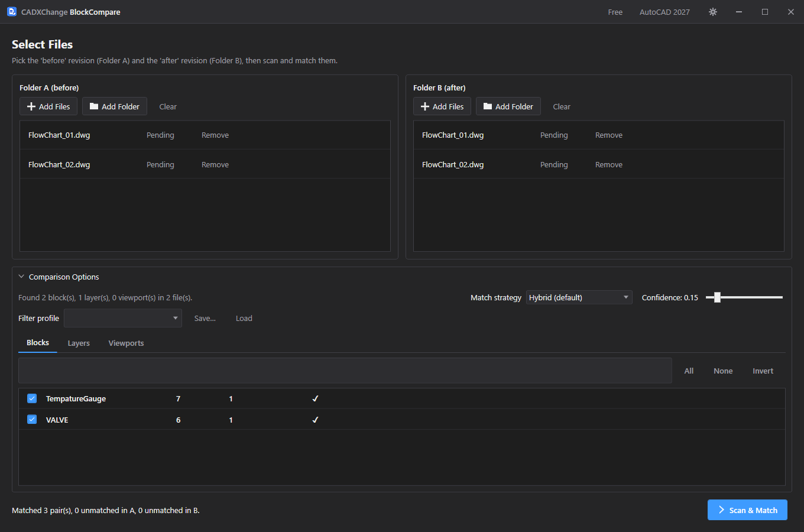Select All blocks
Screen dimensions: 804x532
coord(689,371)
